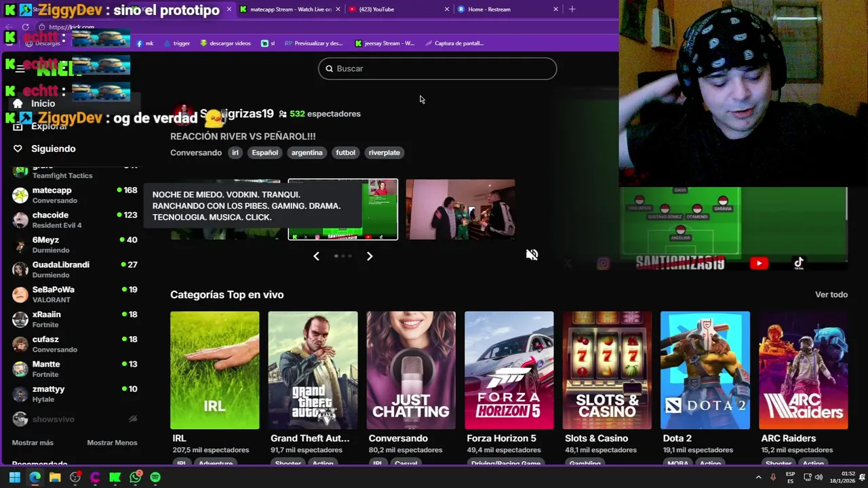Open GuadaLibrandi avatar in sidebar
Viewport: 868px width, 488px height.
point(20,270)
